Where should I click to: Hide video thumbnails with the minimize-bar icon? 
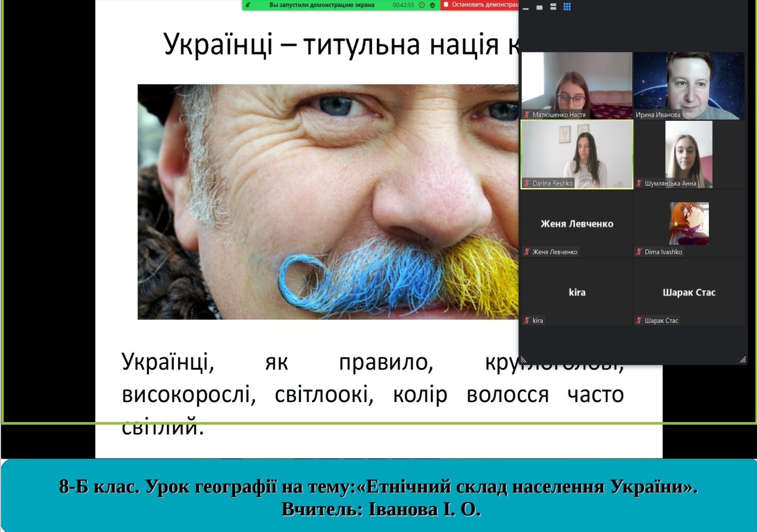click(526, 8)
